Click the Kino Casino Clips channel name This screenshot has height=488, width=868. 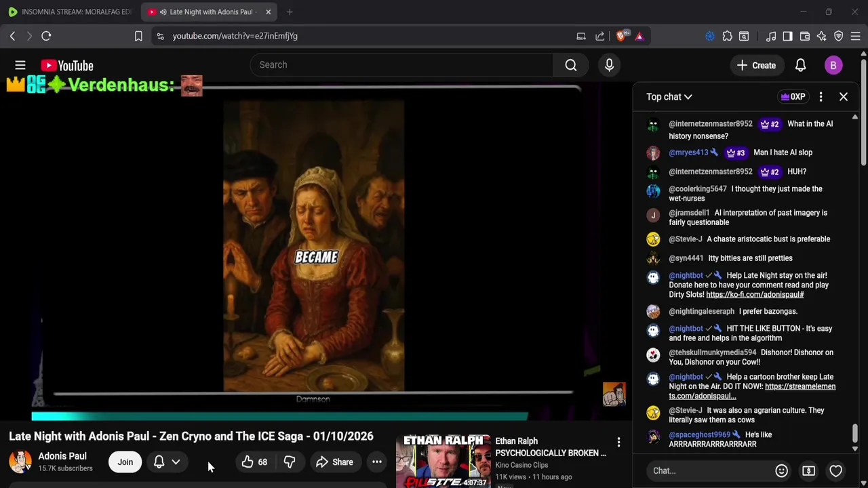(x=521, y=465)
